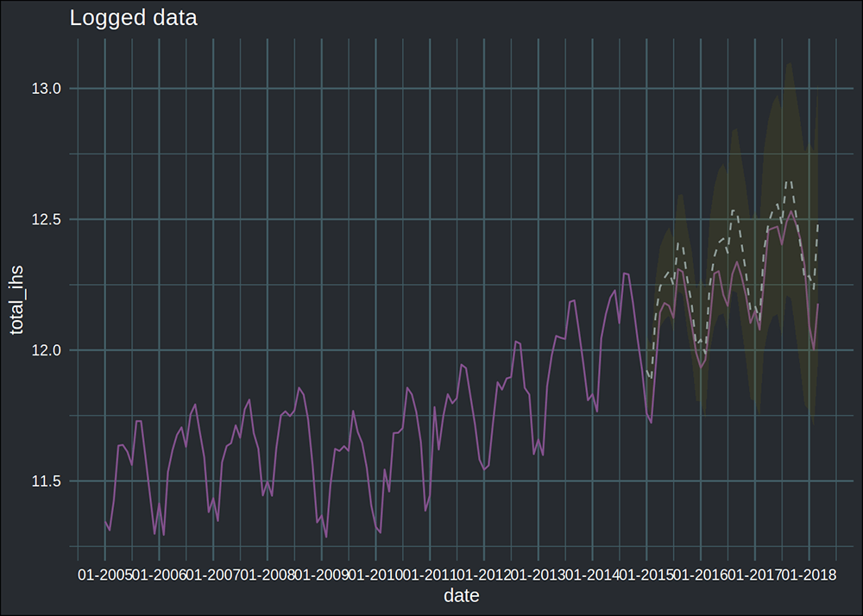Click the 01-2016 x-axis tick label

coord(701,575)
